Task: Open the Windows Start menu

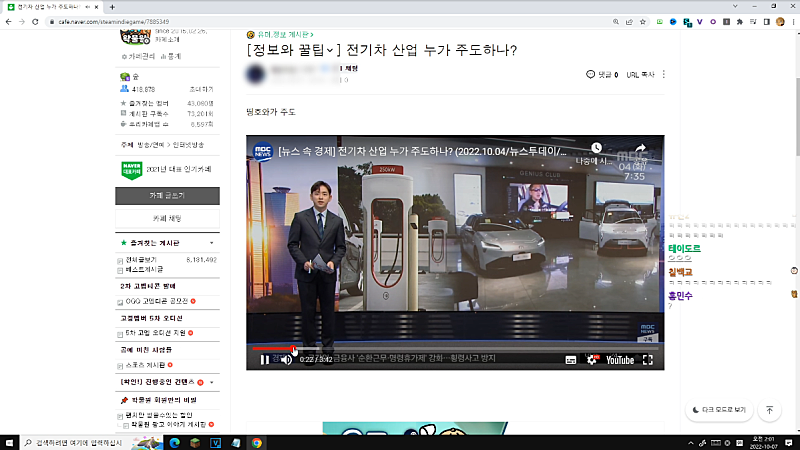Action: pyautogui.click(x=9, y=443)
